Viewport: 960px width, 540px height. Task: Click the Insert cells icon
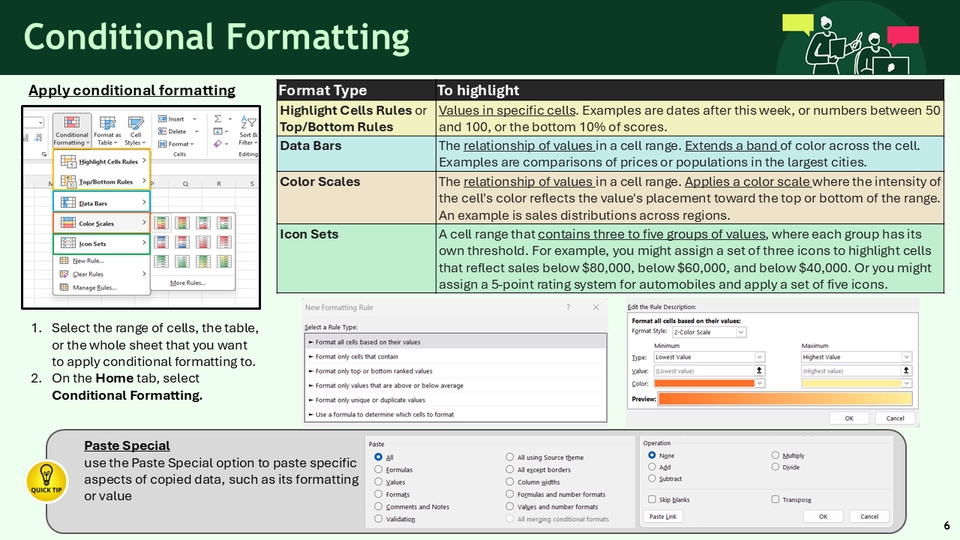click(162, 119)
